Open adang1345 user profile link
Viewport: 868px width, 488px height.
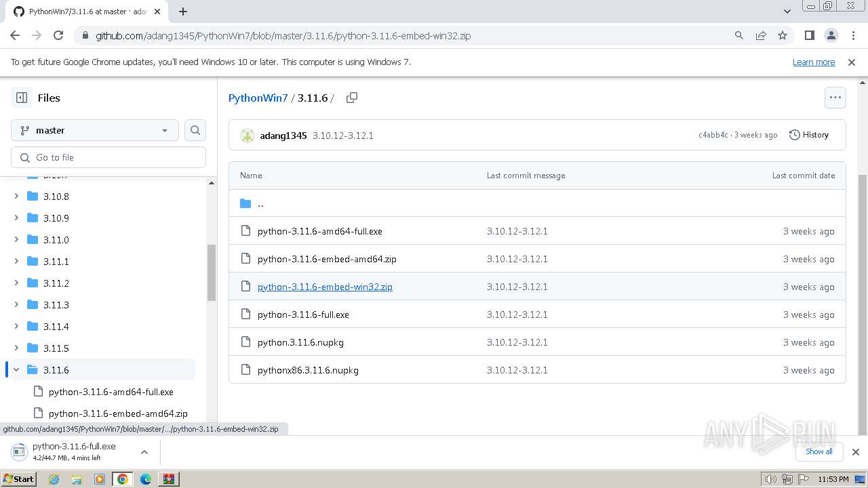tap(283, 136)
